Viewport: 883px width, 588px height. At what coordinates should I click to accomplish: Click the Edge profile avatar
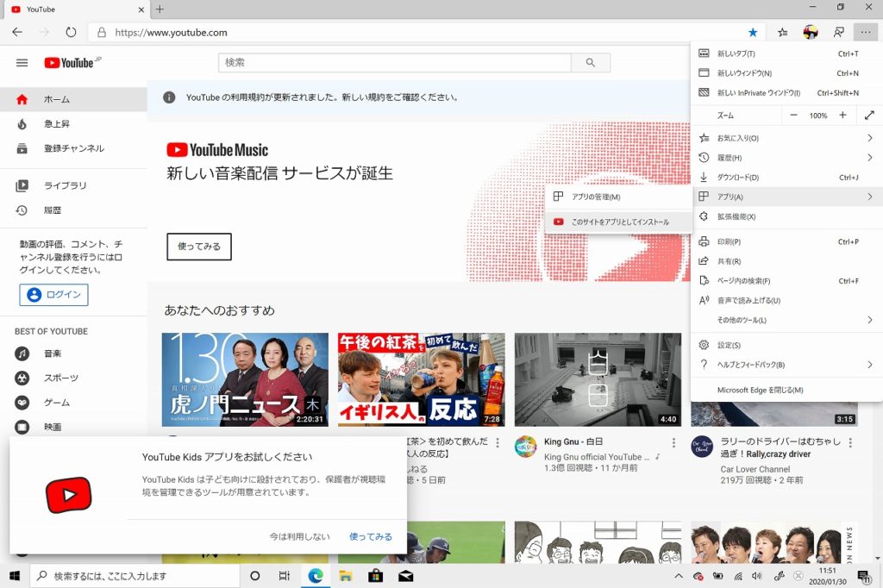811,33
